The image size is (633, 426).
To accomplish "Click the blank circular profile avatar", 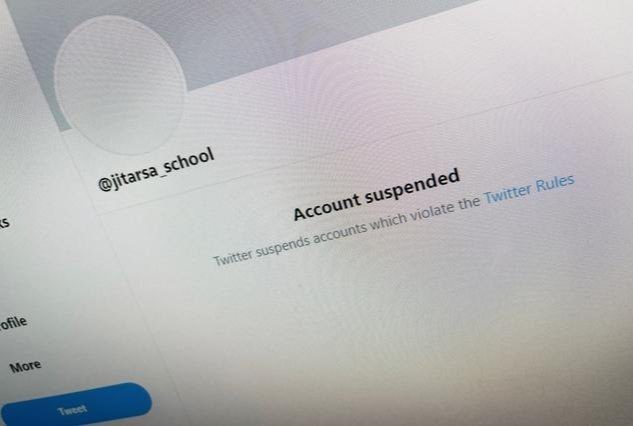I will pos(120,85).
